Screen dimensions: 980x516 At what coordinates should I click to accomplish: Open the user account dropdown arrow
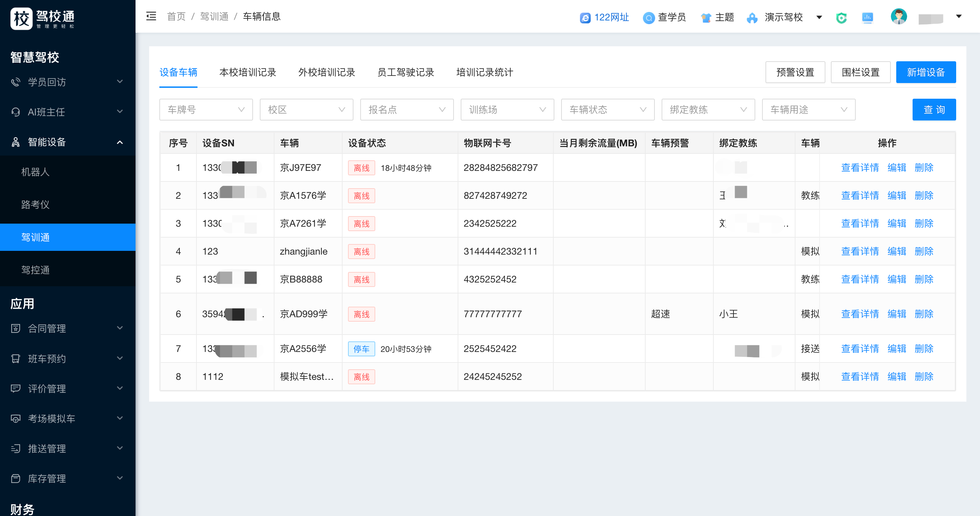[x=959, y=16]
